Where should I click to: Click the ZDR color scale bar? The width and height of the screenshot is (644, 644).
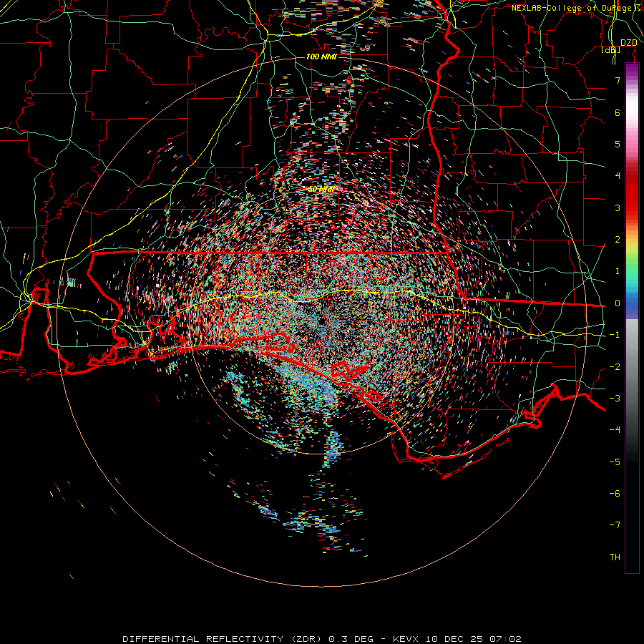632,318
